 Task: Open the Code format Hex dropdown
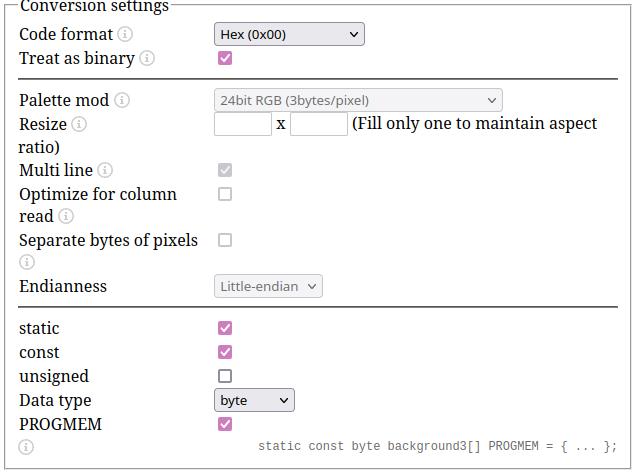(289, 34)
